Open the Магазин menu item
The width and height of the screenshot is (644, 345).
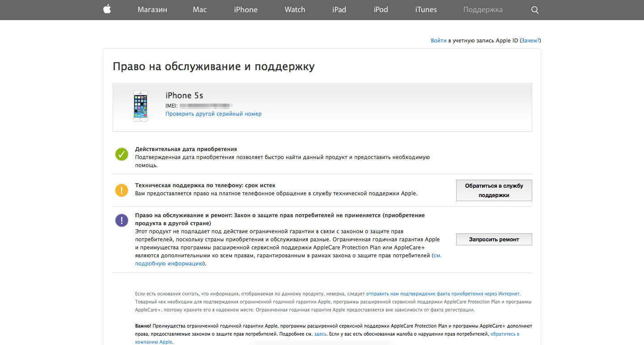[153, 9]
